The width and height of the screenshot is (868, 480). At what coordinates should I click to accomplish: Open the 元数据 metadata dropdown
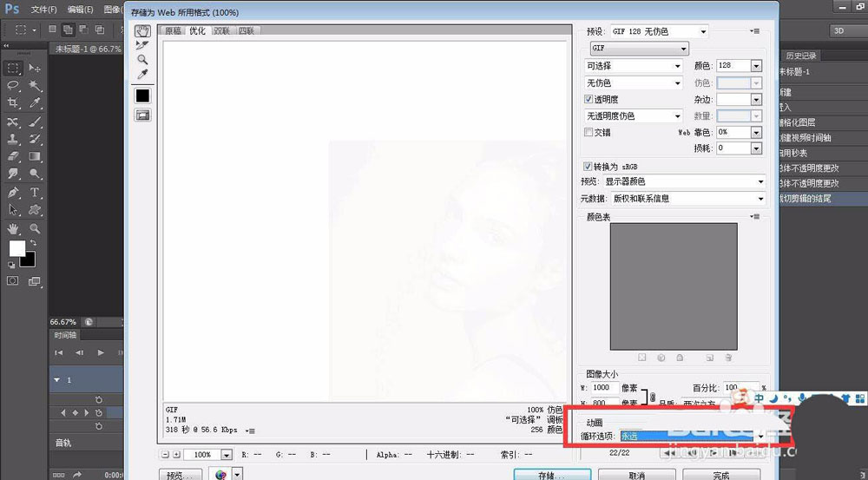[688, 198]
